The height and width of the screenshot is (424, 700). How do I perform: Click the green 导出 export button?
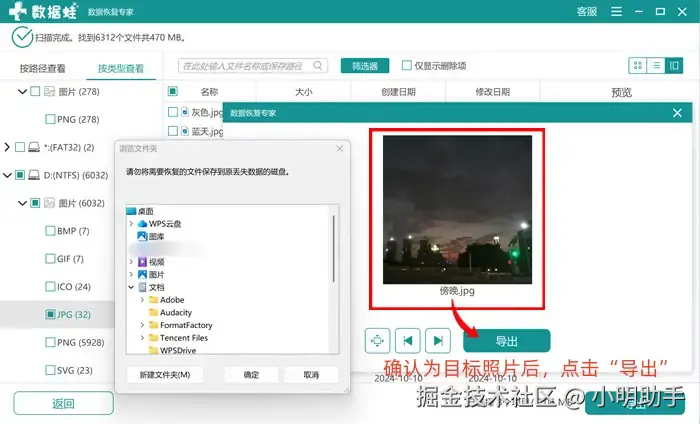click(x=506, y=341)
